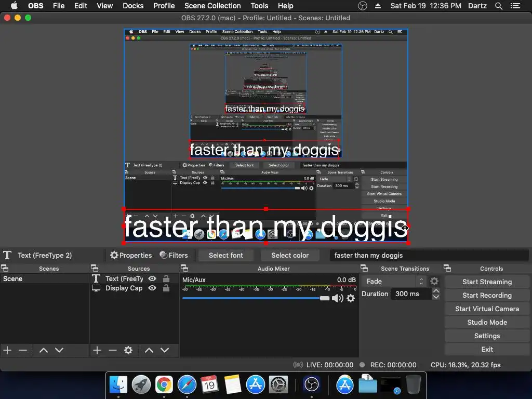Open Spotlight search in menu bar

[498, 6]
